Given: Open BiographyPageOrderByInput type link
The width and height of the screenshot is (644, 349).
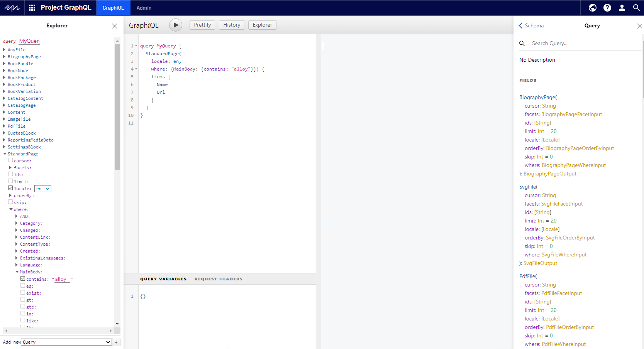Looking at the screenshot, I should tap(580, 148).
